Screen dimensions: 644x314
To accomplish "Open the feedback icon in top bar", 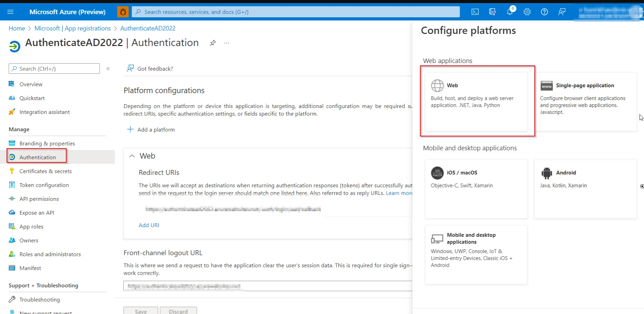I will 562,12.
